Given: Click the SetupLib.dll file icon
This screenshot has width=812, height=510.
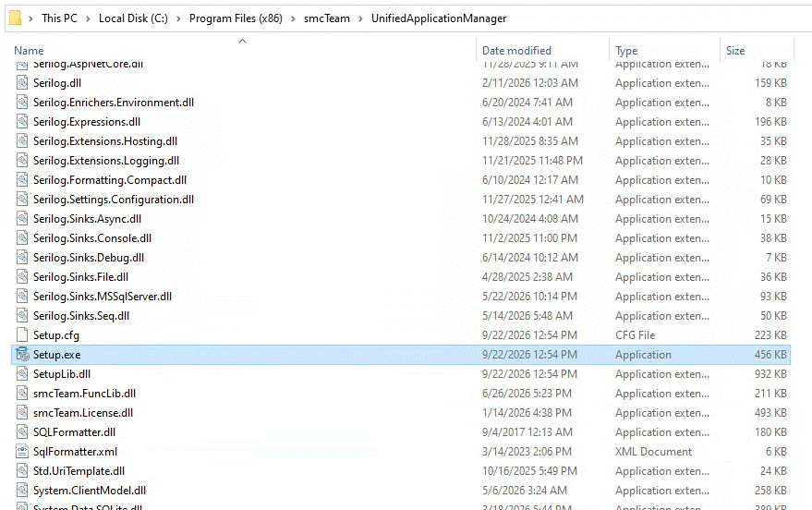Looking at the screenshot, I should (x=22, y=374).
